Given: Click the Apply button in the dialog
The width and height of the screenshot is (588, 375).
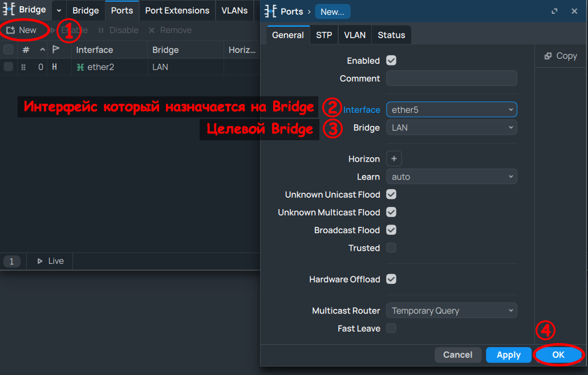Looking at the screenshot, I should coord(508,354).
